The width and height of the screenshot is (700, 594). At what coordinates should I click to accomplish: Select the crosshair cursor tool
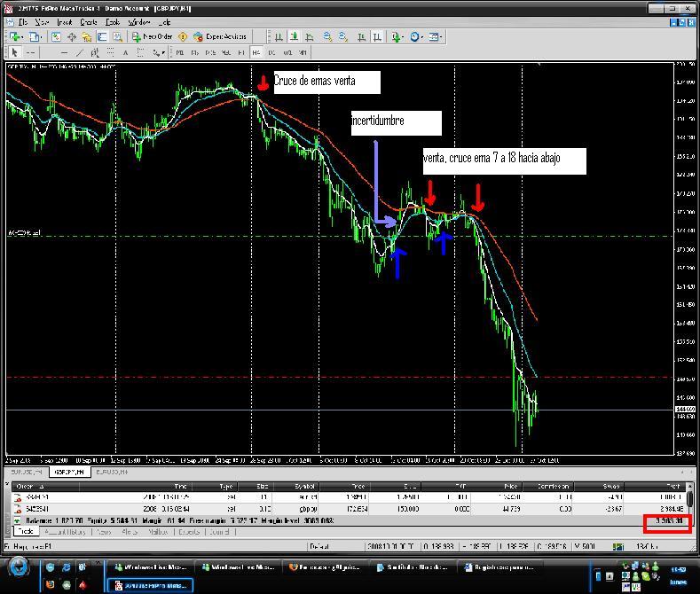click(30, 52)
